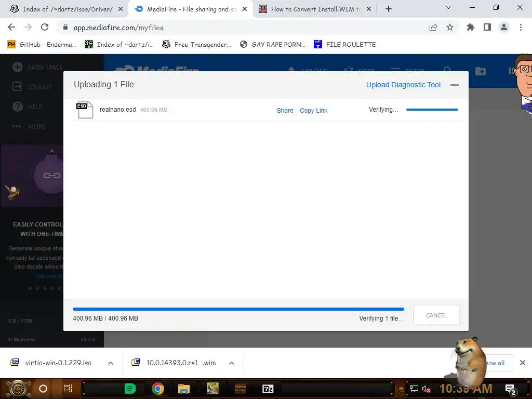Close the How to Convert Install.WIM tab
The height and width of the screenshot is (399, 532).
tap(369, 9)
